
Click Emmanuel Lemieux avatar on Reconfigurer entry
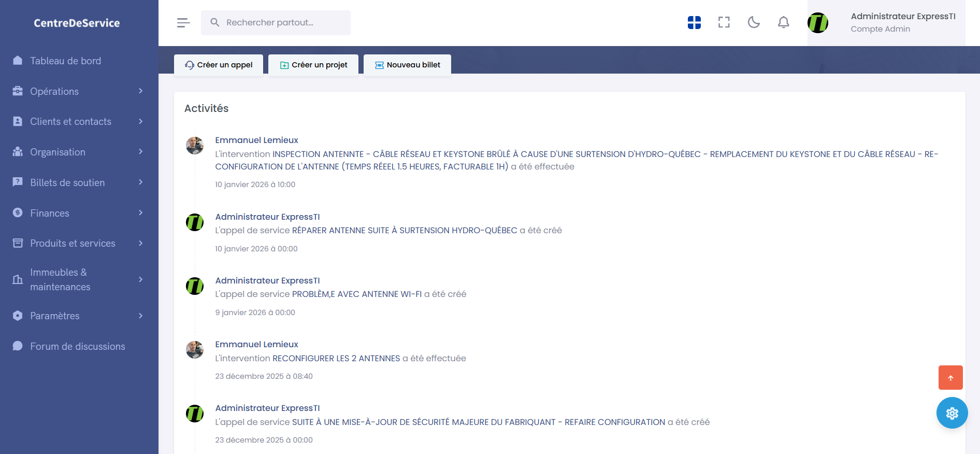(195, 350)
